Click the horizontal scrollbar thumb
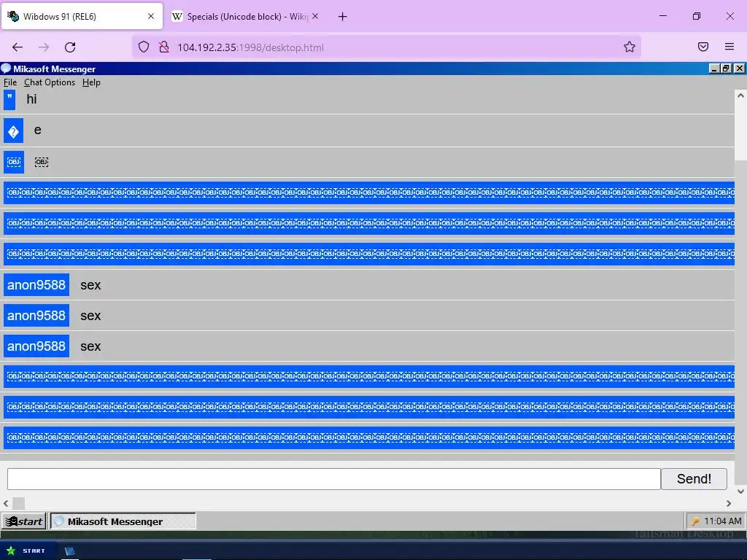The height and width of the screenshot is (560, 747). point(18,503)
